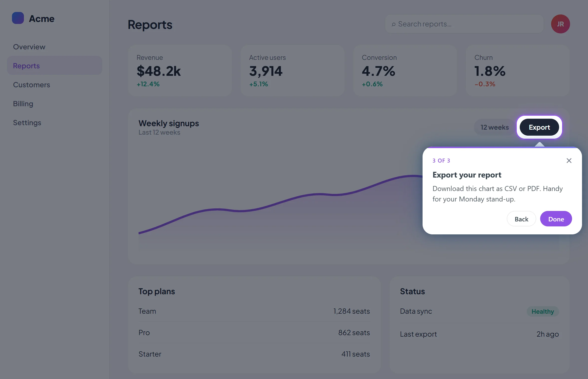The height and width of the screenshot is (379, 588).
Task: Click the Active users 3,914 card
Action: click(293, 71)
